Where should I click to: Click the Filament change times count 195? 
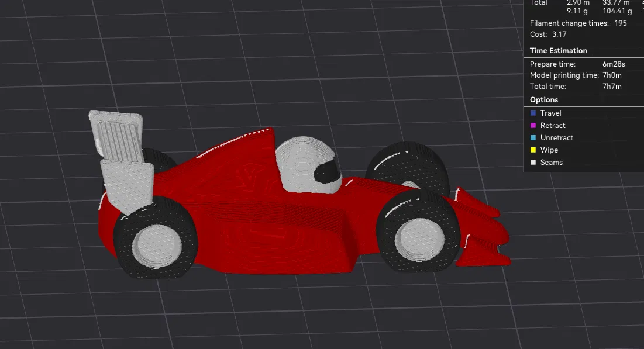pos(621,23)
